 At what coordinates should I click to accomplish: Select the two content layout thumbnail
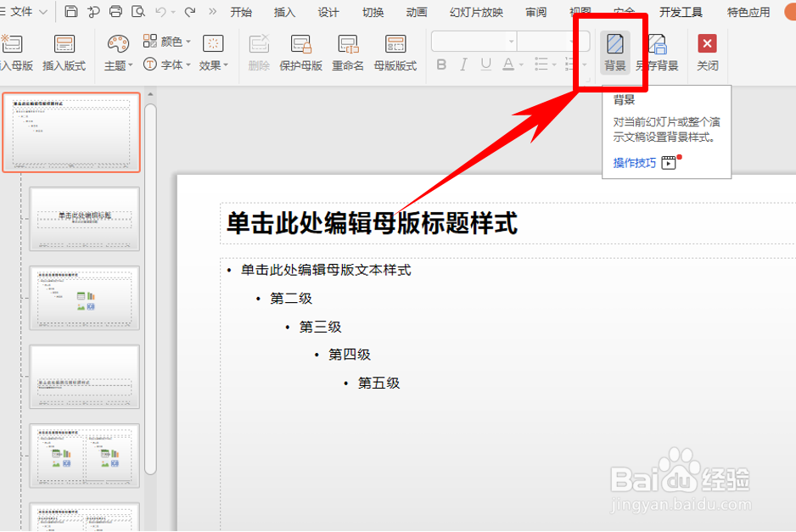84,456
